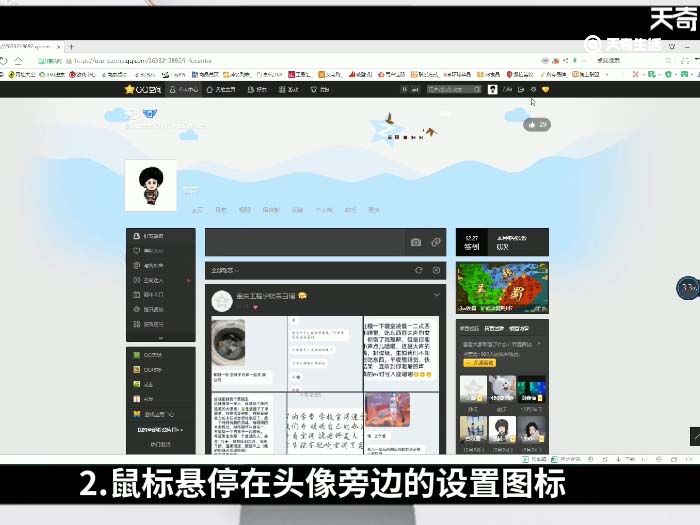The image size is (700, 525).
Task: Click the browser address bar URL
Action: 143,61
